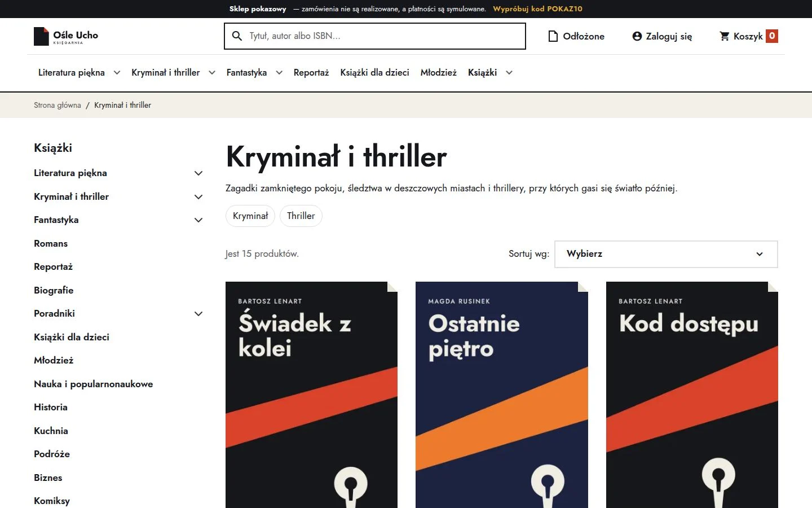Open the Koszyk shopping cart

(x=749, y=36)
